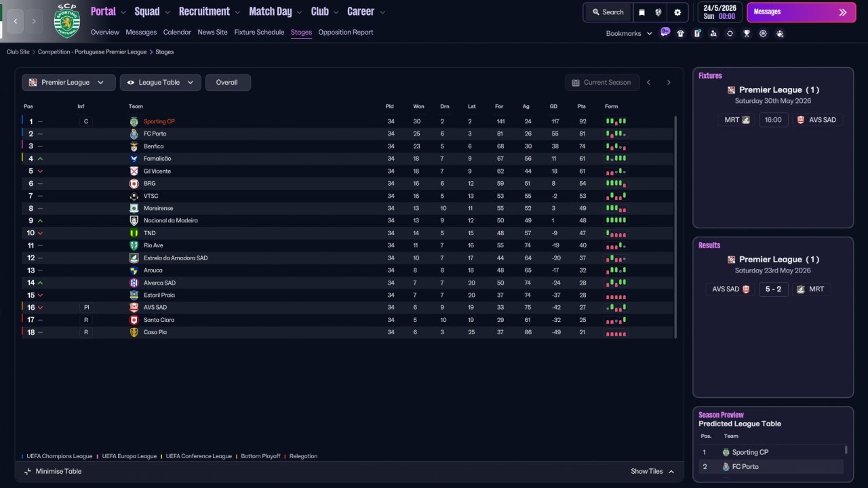
Task: Click the Search button
Action: coord(608,12)
